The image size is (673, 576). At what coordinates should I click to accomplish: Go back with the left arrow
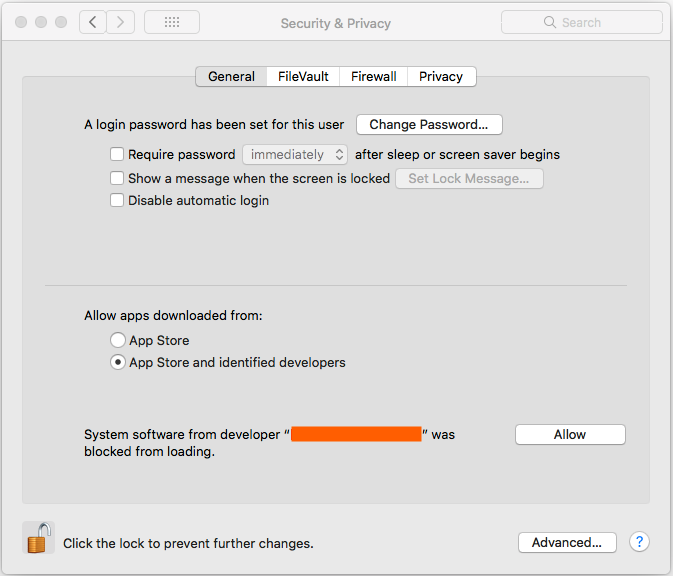pos(92,22)
